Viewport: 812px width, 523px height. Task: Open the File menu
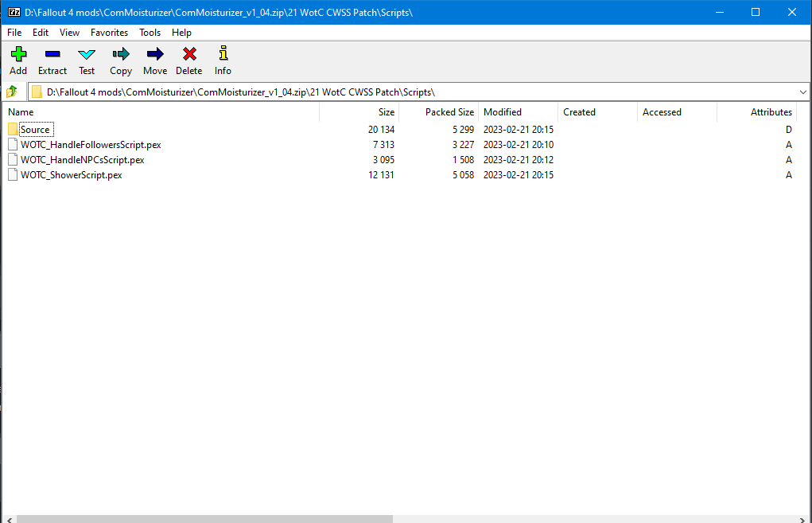[14, 33]
